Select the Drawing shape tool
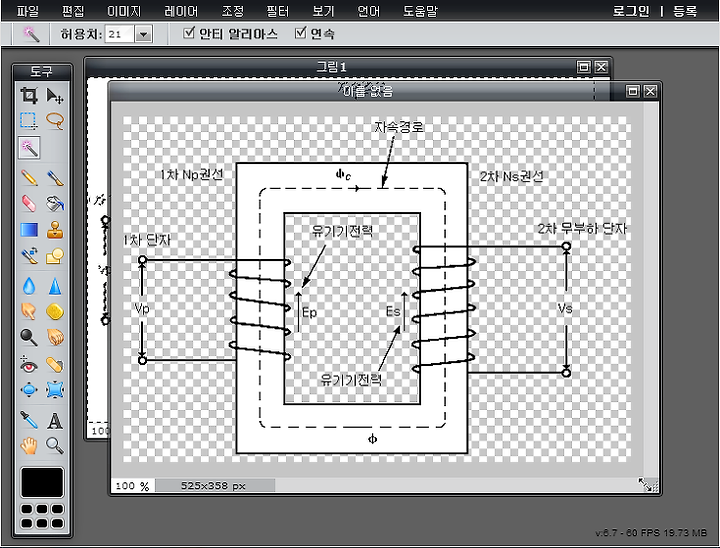The height and width of the screenshot is (548, 720). pos(55,256)
